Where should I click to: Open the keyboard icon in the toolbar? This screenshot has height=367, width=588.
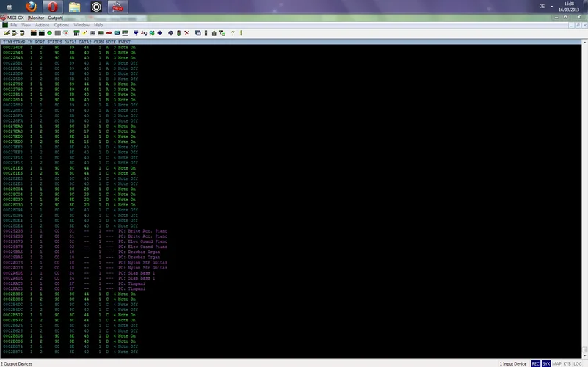pyautogui.click(x=125, y=33)
